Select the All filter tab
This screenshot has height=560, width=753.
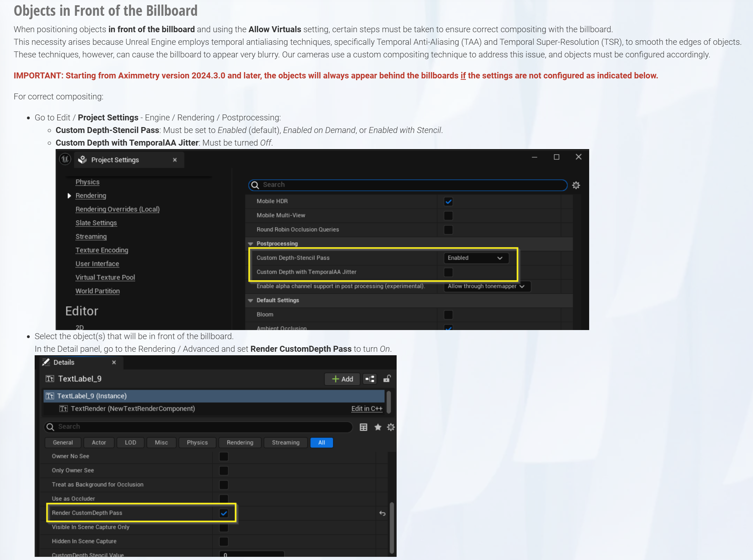[x=322, y=443]
